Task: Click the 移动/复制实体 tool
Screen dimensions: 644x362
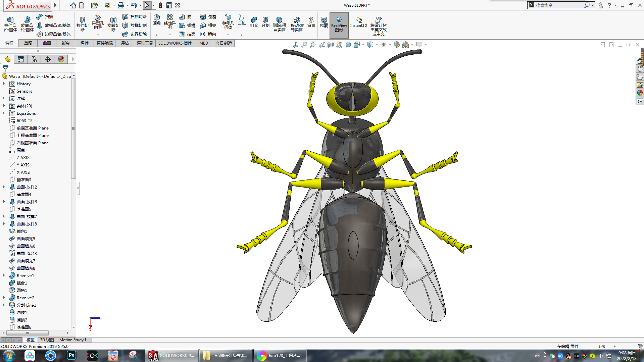Action: [297, 24]
